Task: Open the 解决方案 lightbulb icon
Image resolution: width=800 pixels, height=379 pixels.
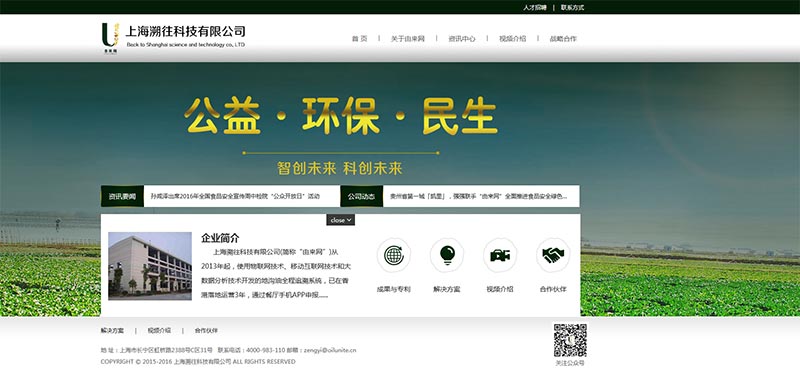Action: [x=447, y=255]
